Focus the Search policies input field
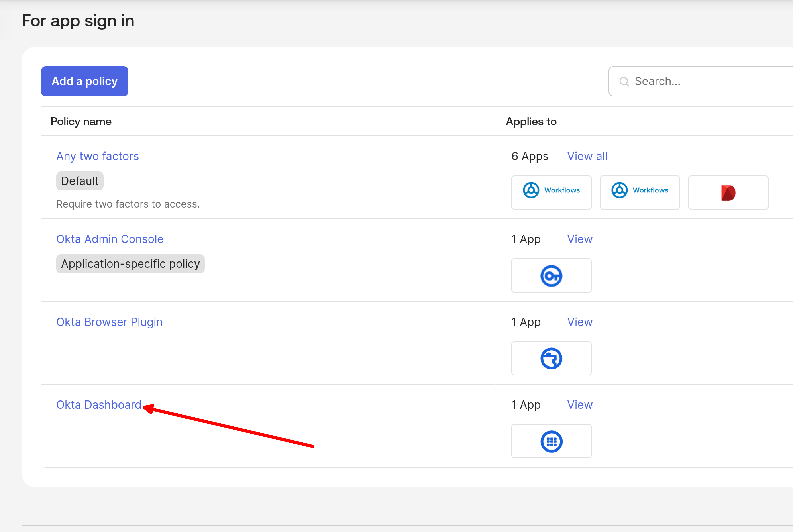This screenshot has height=532, width=793. tap(709, 81)
